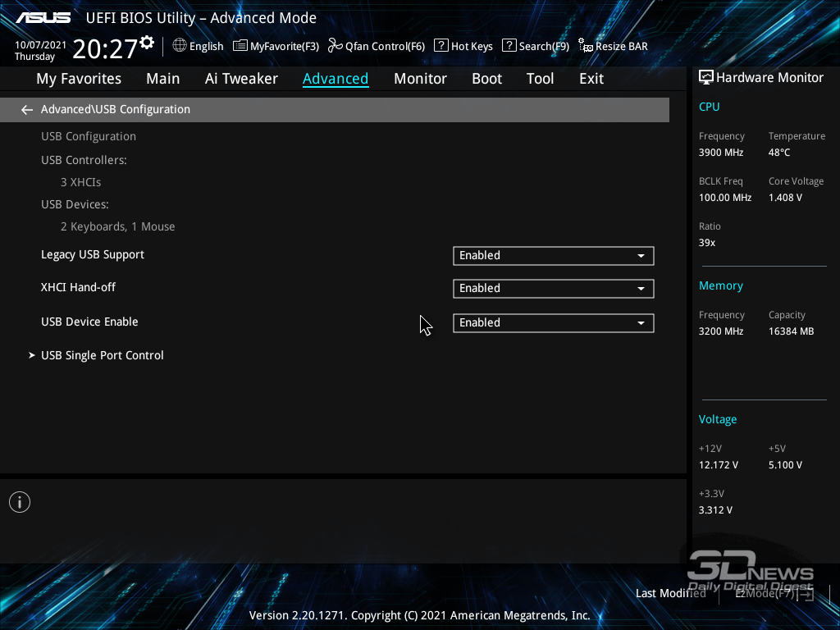840x630 pixels.
Task: Open Qfan Control(F6)
Action: [377, 46]
